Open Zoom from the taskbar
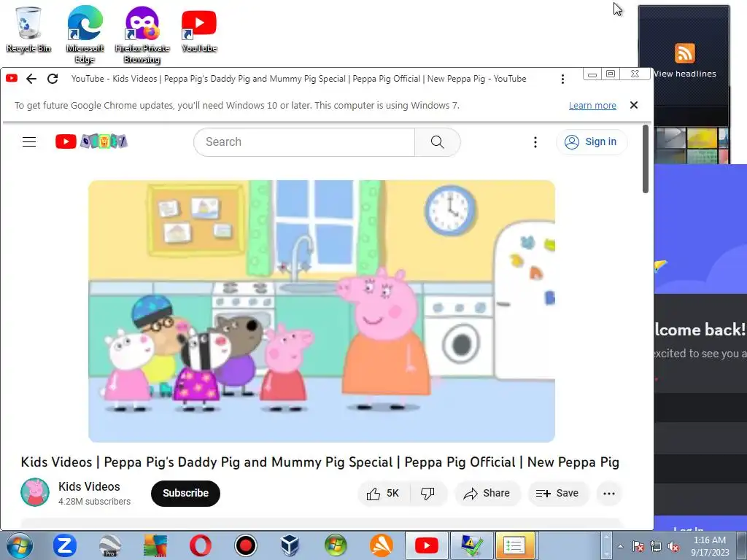The image size is (747, 560). [65, 545]
